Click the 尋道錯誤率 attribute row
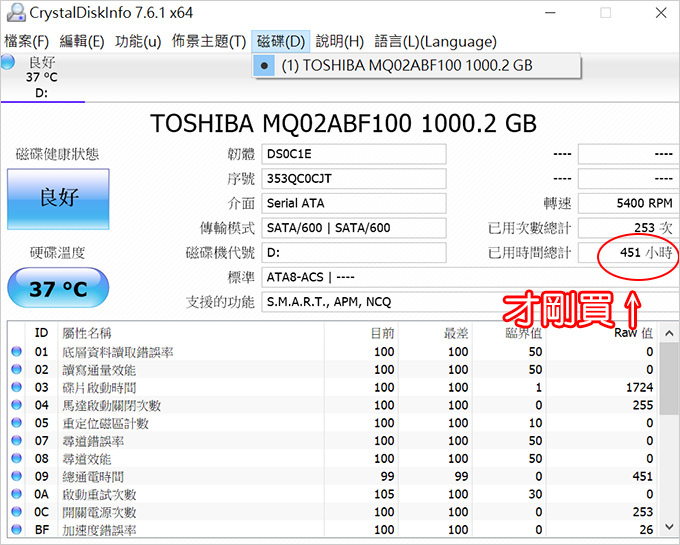The height and width of the screenshot is (545, 680). [x=333, y=441]
